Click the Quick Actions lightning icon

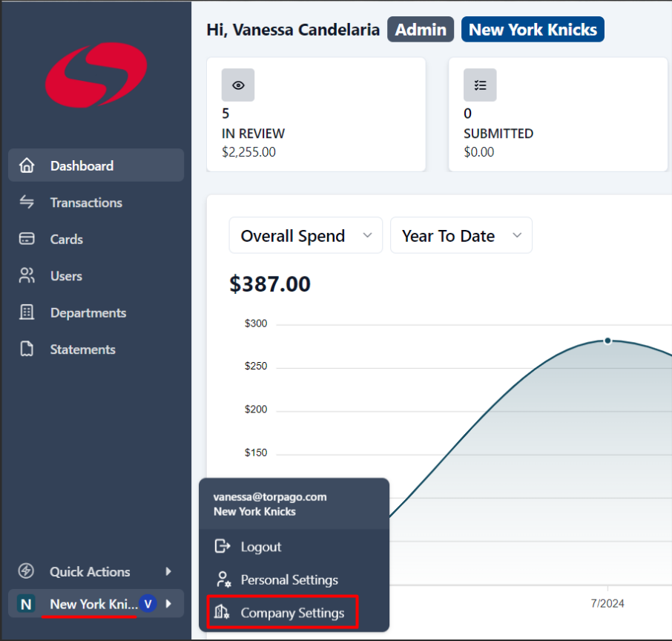[x=26, y=571]
